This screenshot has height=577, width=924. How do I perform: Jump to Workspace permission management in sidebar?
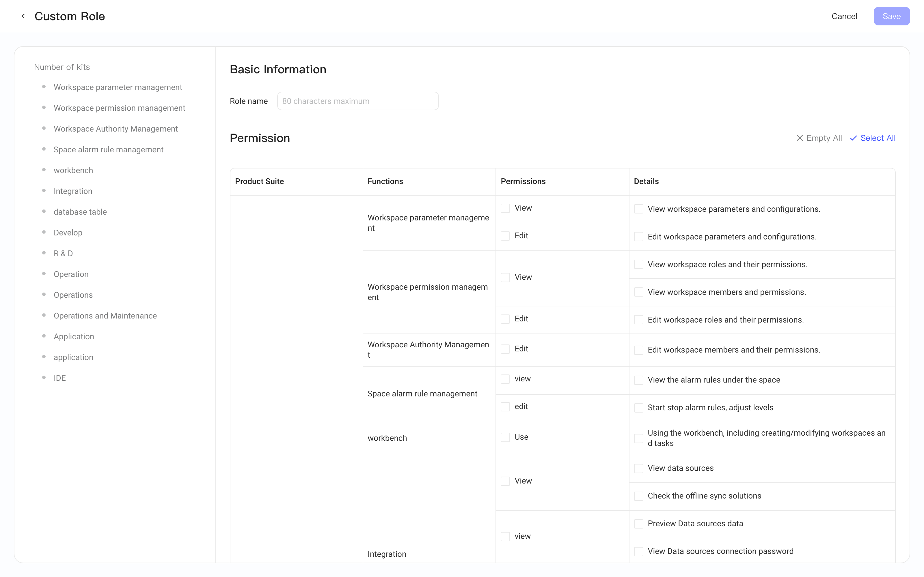119,108
